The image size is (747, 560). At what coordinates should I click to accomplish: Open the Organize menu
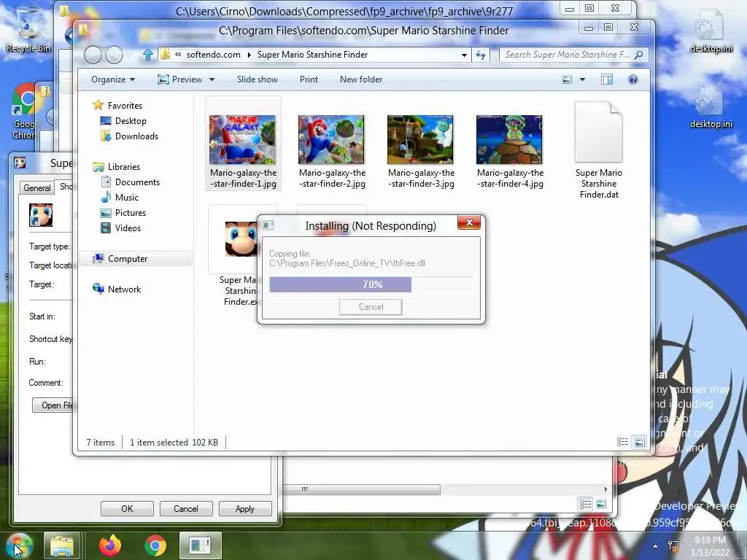[113, 79]
